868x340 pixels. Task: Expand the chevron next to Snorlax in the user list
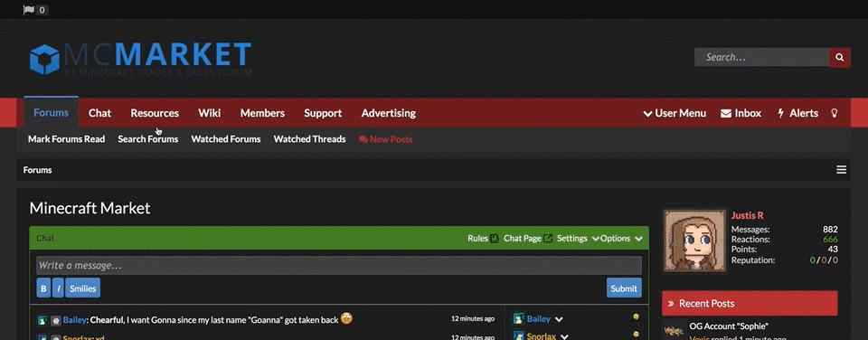click(x=564, y=336)
